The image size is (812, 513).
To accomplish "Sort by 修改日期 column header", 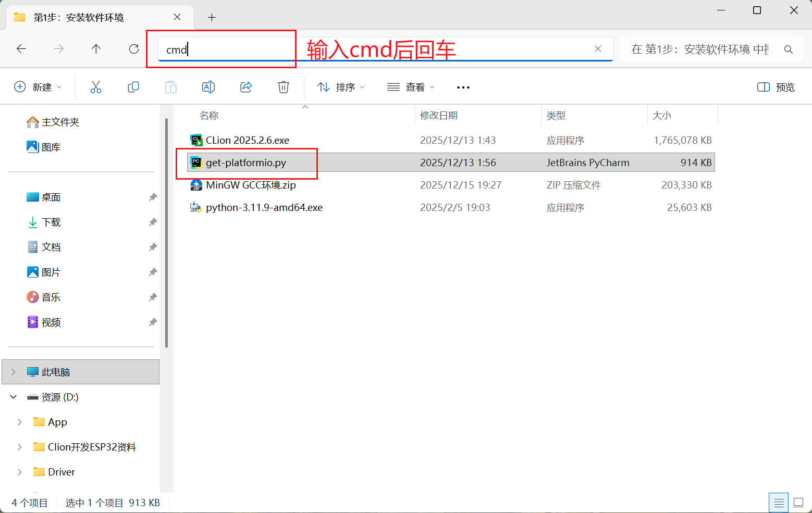I will [439, 116].
